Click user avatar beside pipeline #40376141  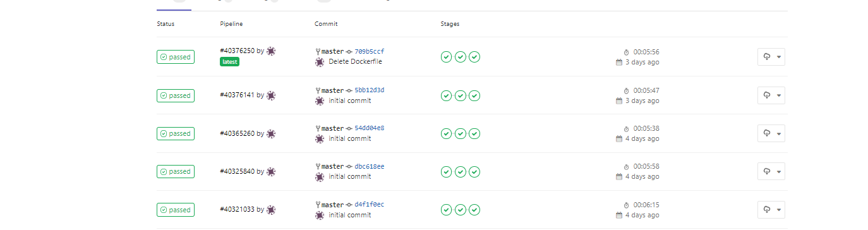[271, 95]
